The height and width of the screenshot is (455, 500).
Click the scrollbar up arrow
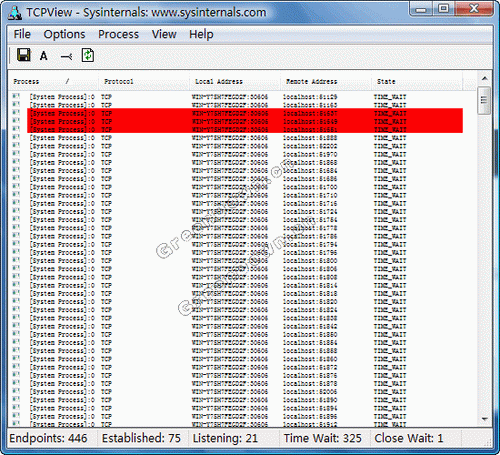tap(485, 79)
